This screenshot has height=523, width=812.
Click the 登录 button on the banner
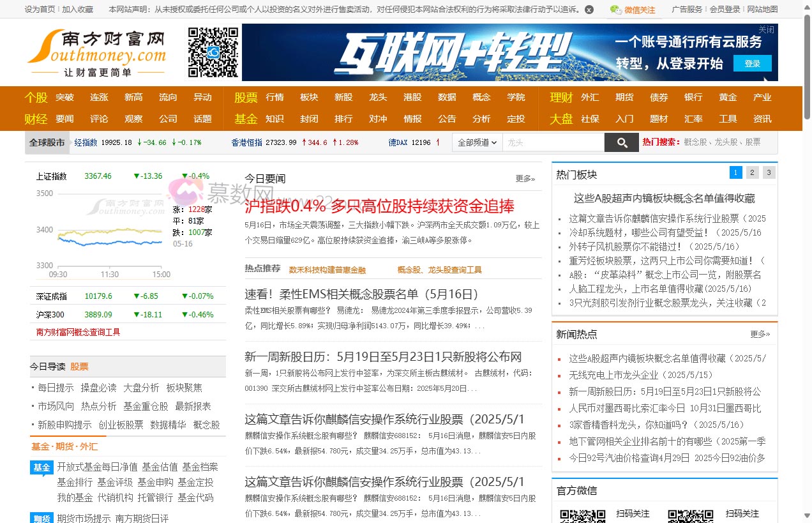pyautogui.click(x=753, y=64)
